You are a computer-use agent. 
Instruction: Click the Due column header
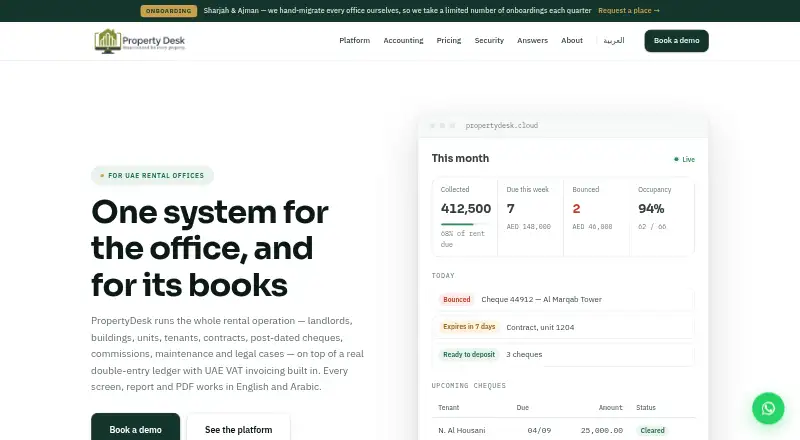(522, 407)
